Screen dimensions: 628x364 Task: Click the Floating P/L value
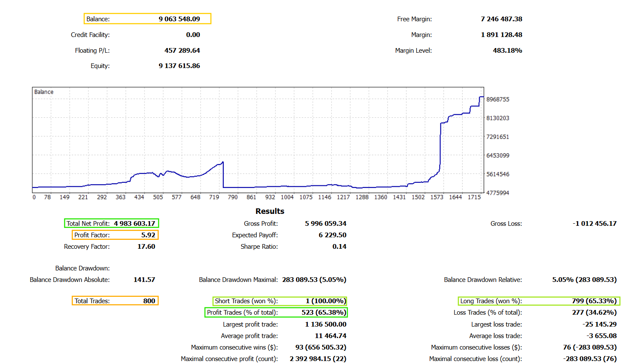[x=182, y=50]
